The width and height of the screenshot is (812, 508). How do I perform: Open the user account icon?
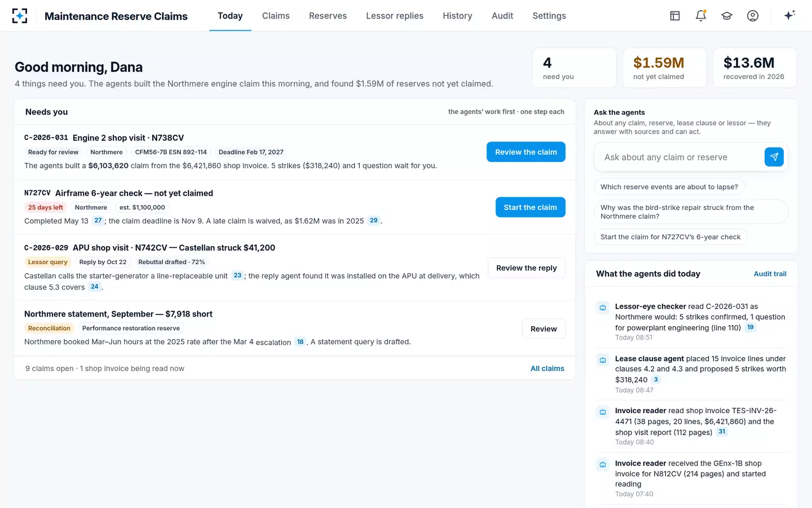point(753,16)
